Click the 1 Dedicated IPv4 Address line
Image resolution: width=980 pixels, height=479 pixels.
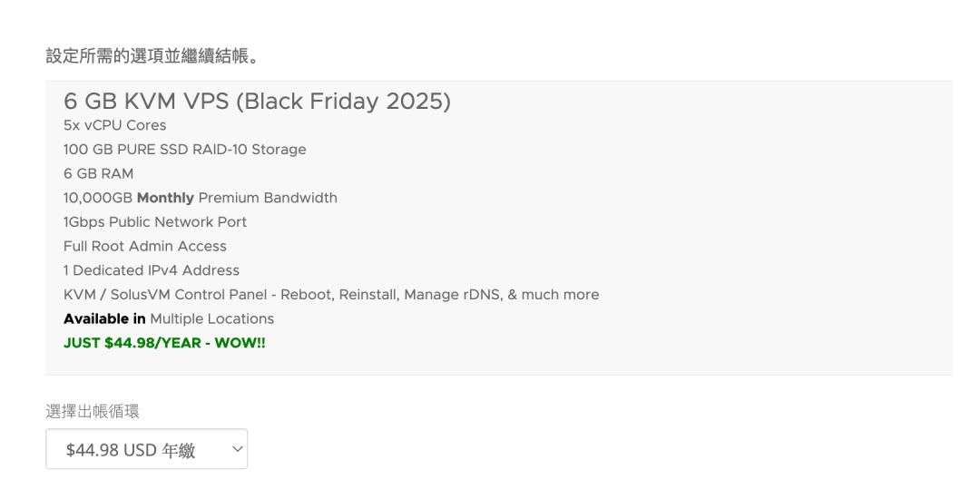[151, 270]
